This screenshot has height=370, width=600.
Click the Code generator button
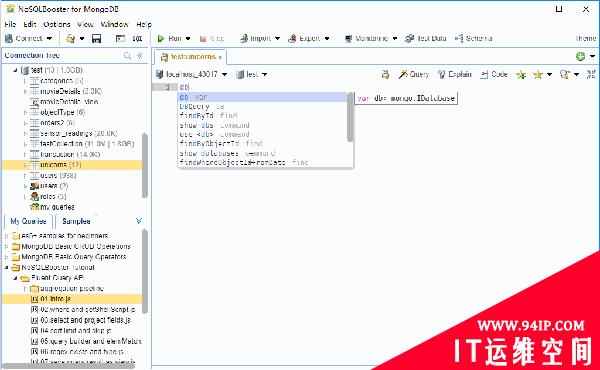click(494, 74)
